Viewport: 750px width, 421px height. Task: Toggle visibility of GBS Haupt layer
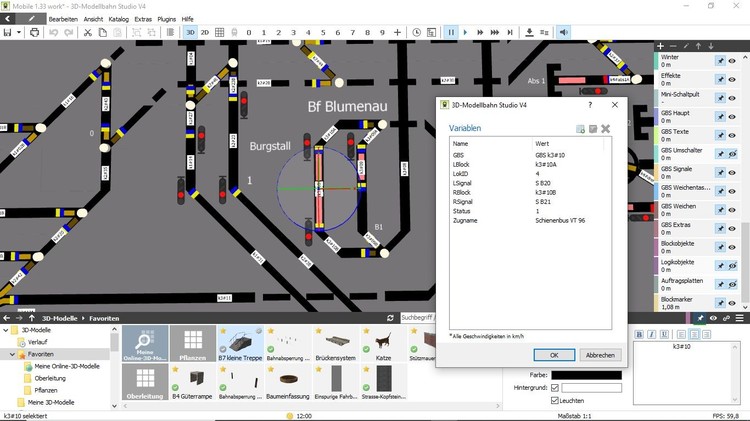[x=733, y=116]
